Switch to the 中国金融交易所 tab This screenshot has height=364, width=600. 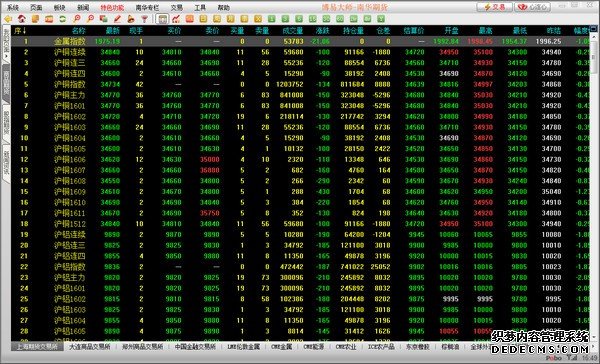coord(195,347)
